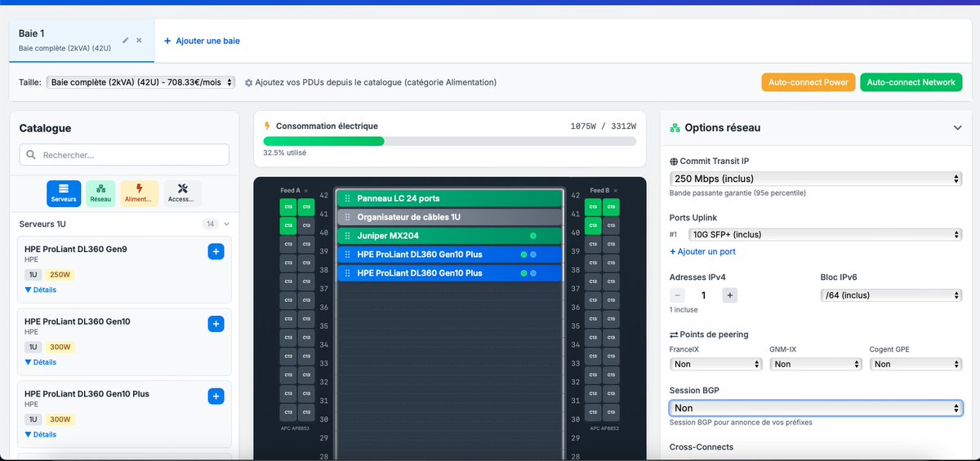The height and width of the screenshot is (461, 980).
Task: Open the FranceIX peering dropdown
Action: (715, 364)
